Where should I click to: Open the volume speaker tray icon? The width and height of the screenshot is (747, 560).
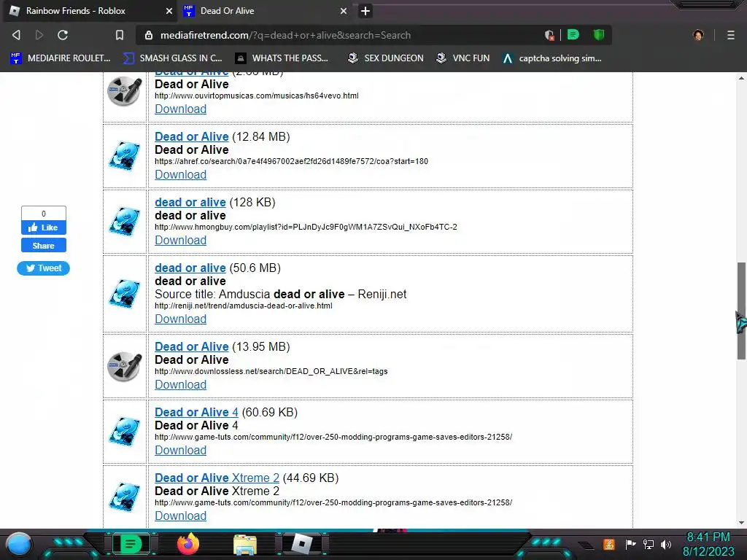pyautogui.click(x=666, y=544)
